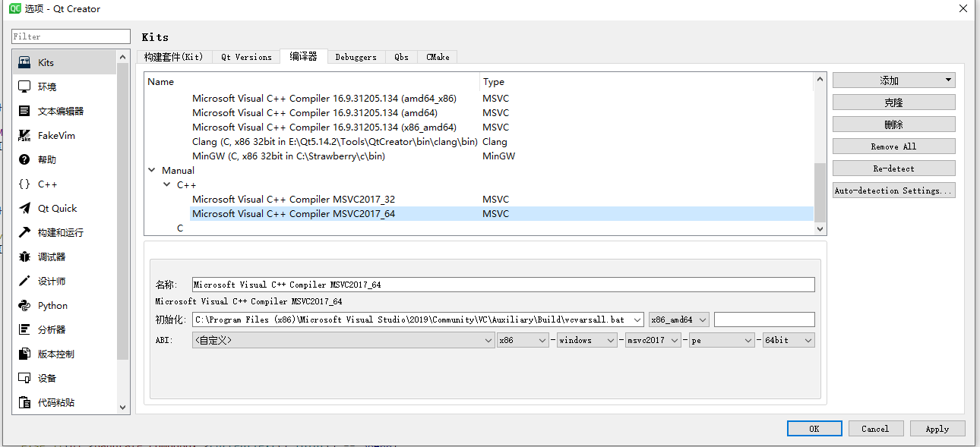
Task: Click the Re-detect button
Action: (x=894, y=168)
